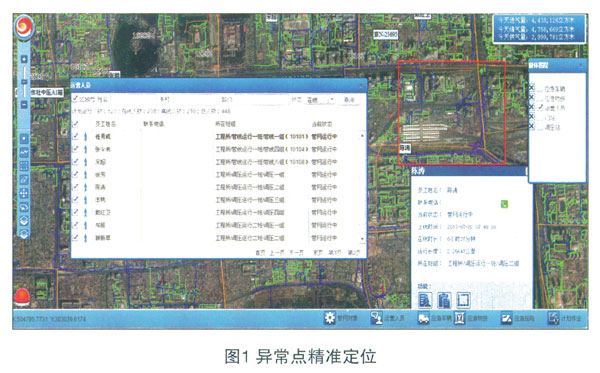600x373 pixels.
Task: Toggle first checkbox in layer panel
Action: pyautogui.click(x=532, y=88)
